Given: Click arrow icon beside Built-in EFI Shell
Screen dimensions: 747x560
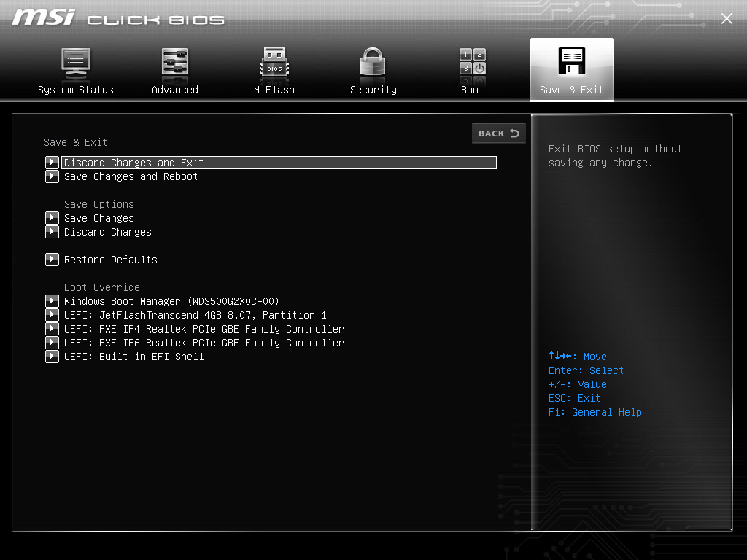Looking at the screenshot, I should 52,357.
